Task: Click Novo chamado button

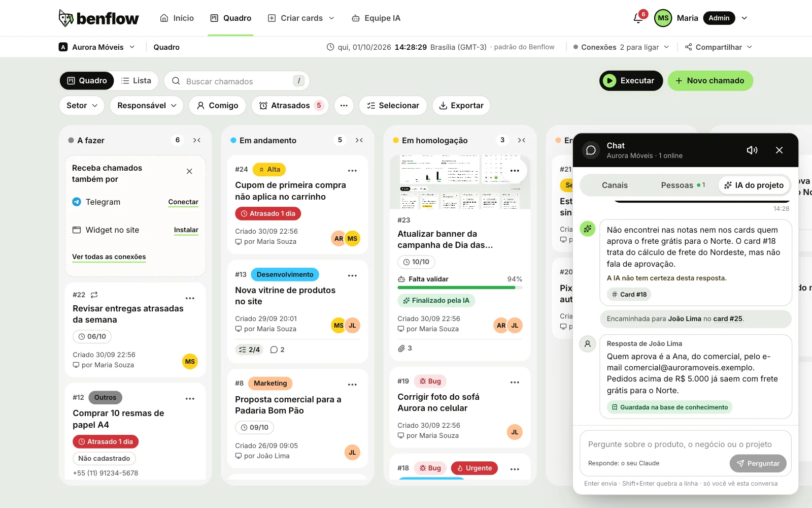Action: click(710, 81)
